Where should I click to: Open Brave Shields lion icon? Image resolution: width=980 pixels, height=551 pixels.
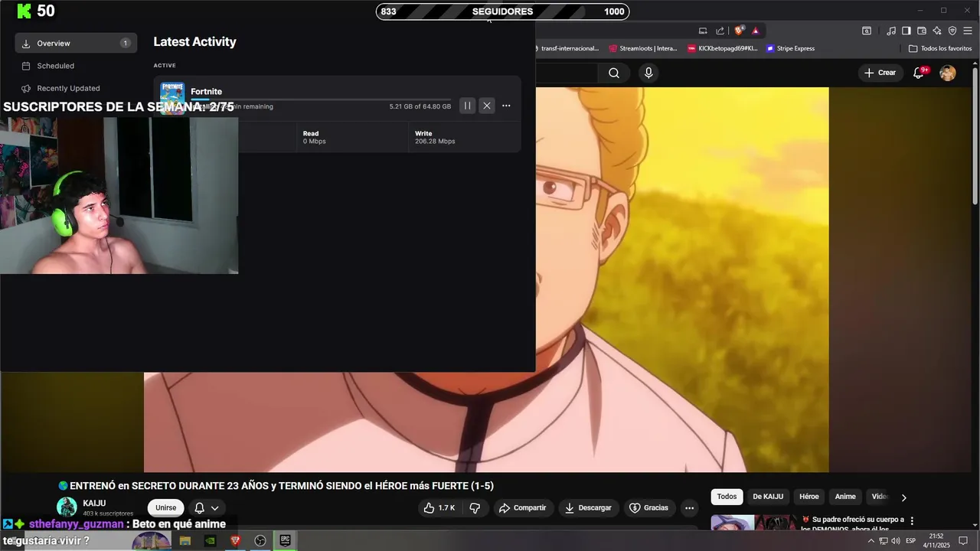(739, 31)
